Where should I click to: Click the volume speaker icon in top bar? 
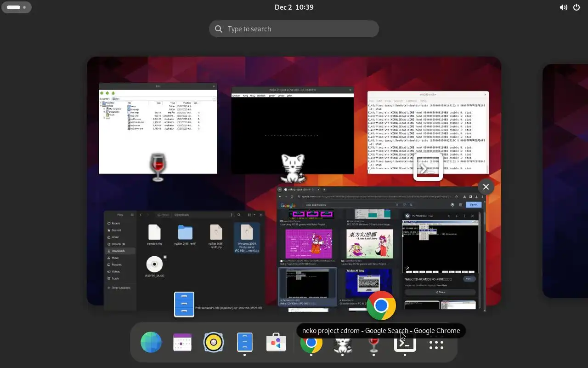click(x=563, y=7)
